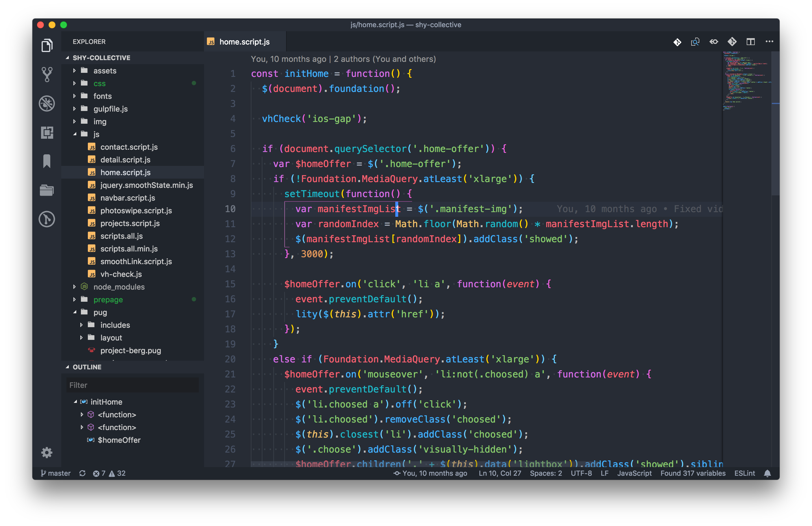Open the Source Control view in the activity bar
812x526 pixels.
[x=47, y=74]
